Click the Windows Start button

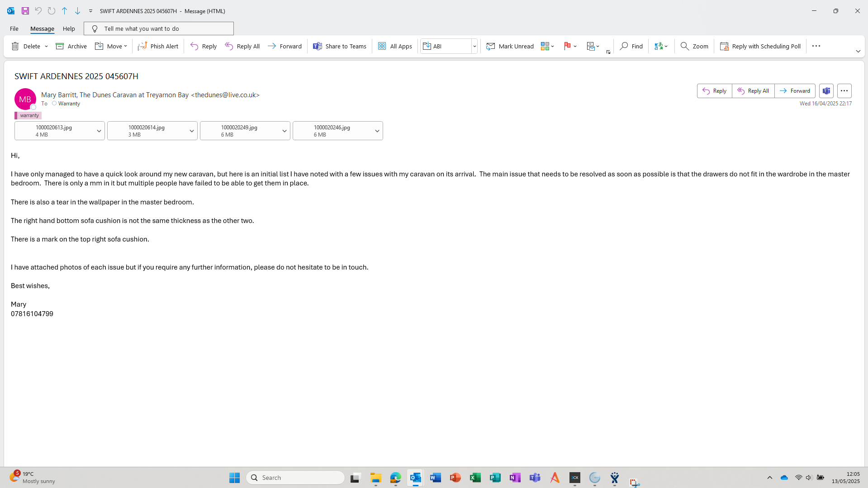(x=234, y=478)
